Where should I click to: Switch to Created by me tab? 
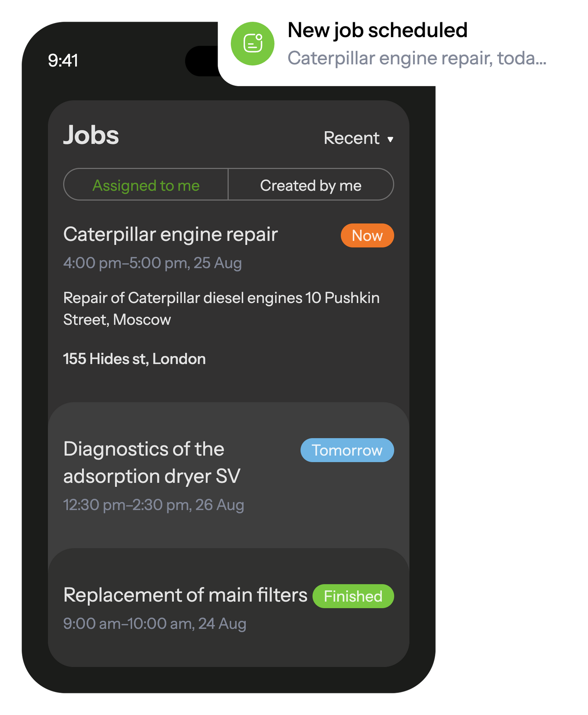(311, 185)
